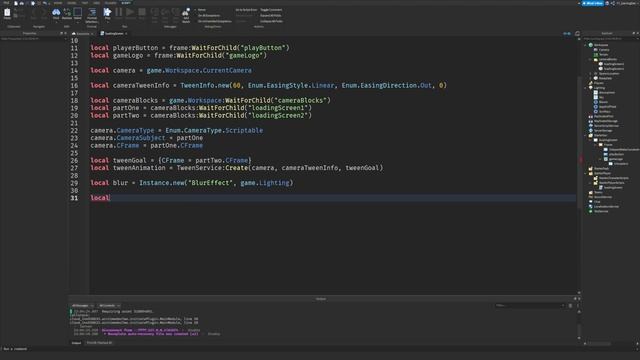This screenshot has width=640, height=360.
Task: Select On All Exceptions option
Action: 209,16
